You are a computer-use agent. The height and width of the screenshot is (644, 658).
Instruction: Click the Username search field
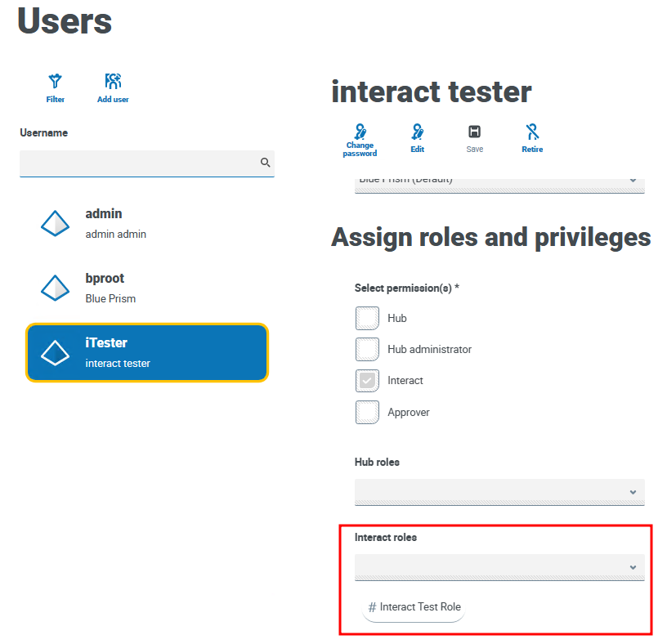[x=139, y=163]
